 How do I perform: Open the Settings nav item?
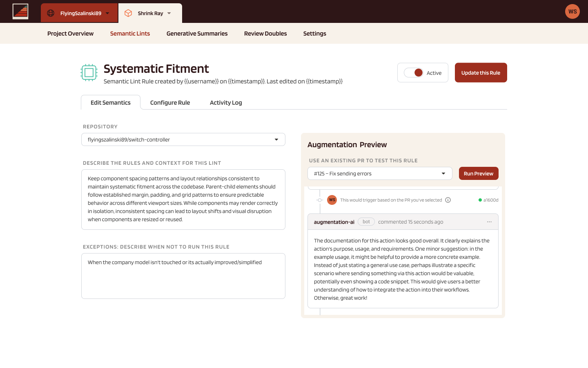(x=315, y=34)
